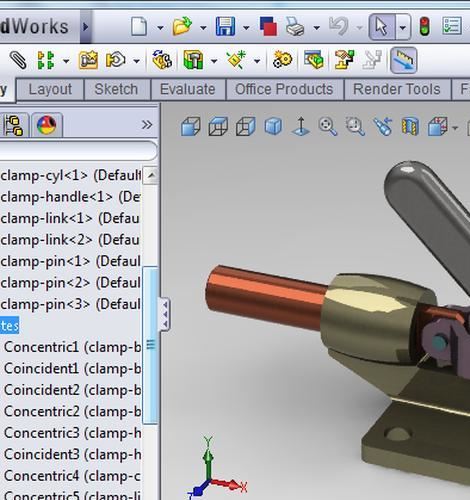
Task: Open Linear Component Pattern dropdown arrow
Action: [66, 61]
